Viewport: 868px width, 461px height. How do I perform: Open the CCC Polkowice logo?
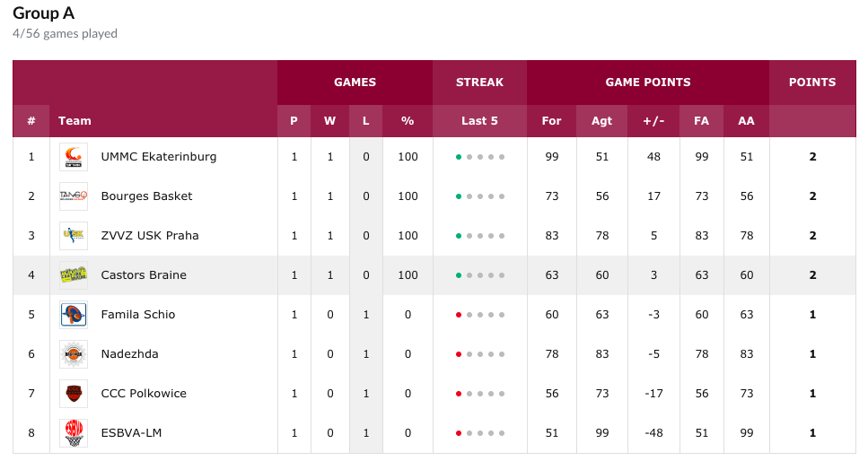[74, 394]
